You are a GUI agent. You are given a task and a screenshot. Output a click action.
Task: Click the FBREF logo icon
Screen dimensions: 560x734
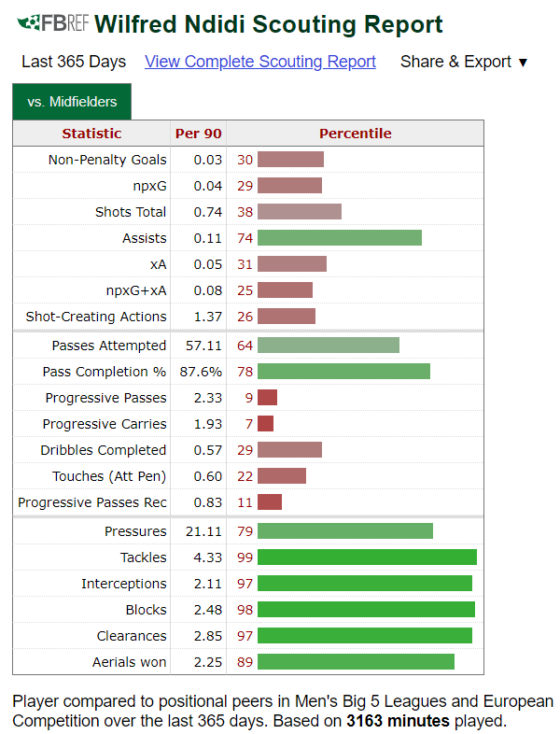[53, 23]
